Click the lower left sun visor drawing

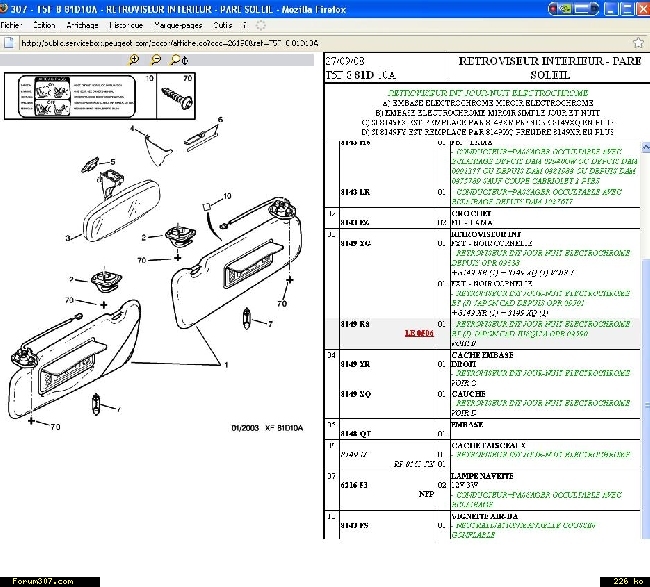tap(75, 359)
